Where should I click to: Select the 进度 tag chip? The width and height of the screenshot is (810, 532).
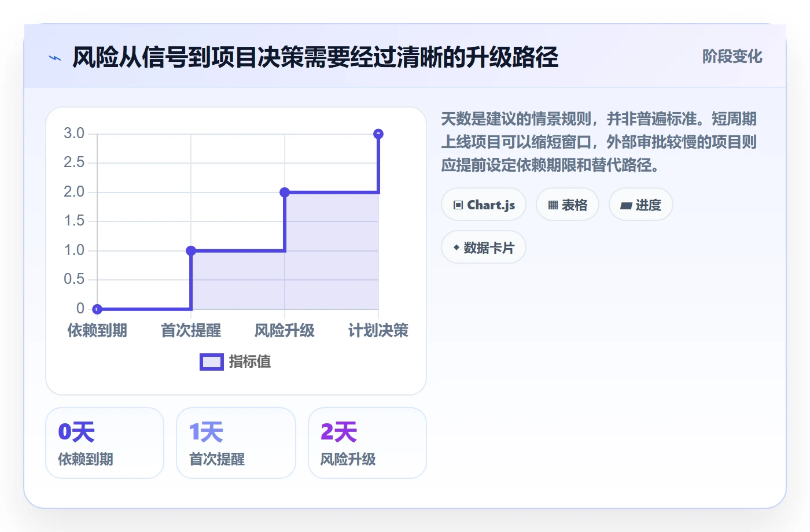tap(641, 205)
